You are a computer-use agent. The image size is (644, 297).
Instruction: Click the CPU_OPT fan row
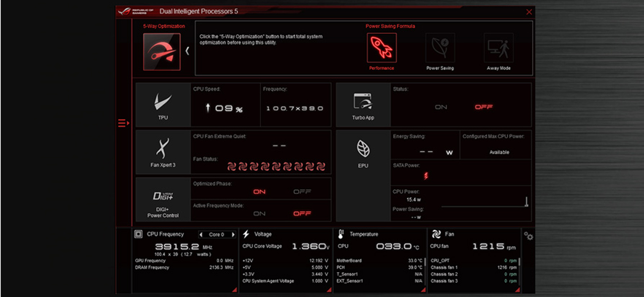pyautogui.click(x=474, y=260)
